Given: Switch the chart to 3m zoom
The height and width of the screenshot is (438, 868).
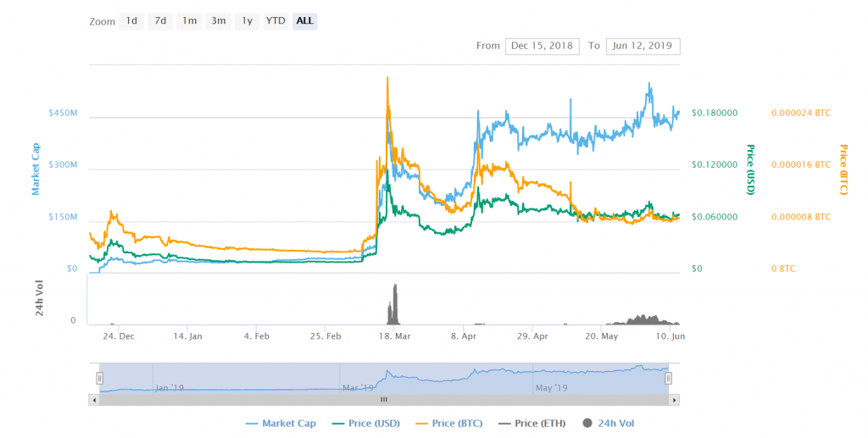Looking at the screenshot, I should coord(219,21).
